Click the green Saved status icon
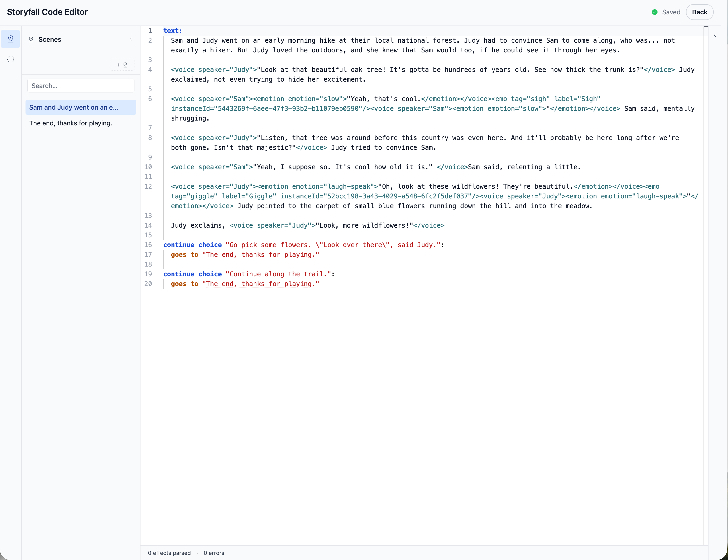 pos(655,12)
